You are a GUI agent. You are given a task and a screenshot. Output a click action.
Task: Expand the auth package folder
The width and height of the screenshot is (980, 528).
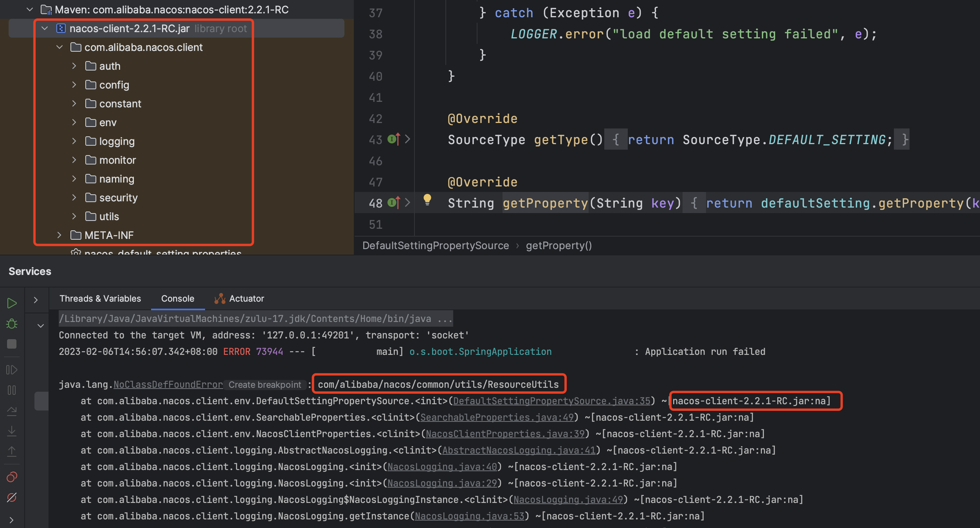tap(74, 66)
